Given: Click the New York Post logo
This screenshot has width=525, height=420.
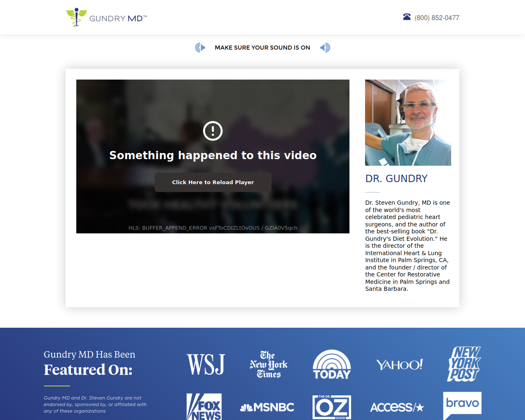Looking at the screenshot, I should [x=464, y=364].
